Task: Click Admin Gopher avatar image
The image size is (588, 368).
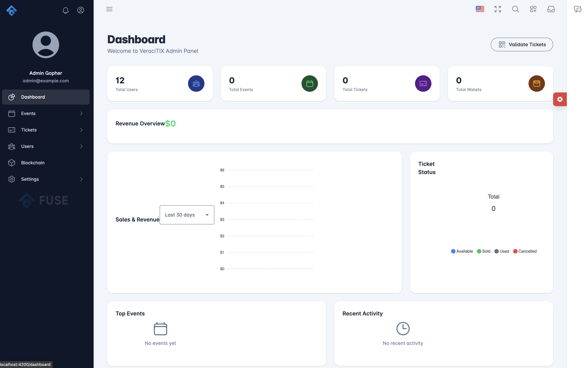Action: click(46, 45)
